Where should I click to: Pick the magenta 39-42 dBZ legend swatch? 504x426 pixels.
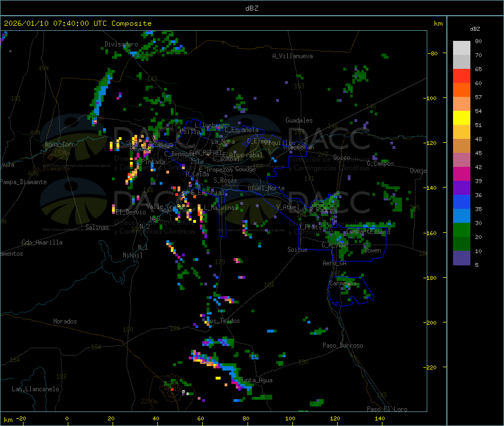pos(461,174)
